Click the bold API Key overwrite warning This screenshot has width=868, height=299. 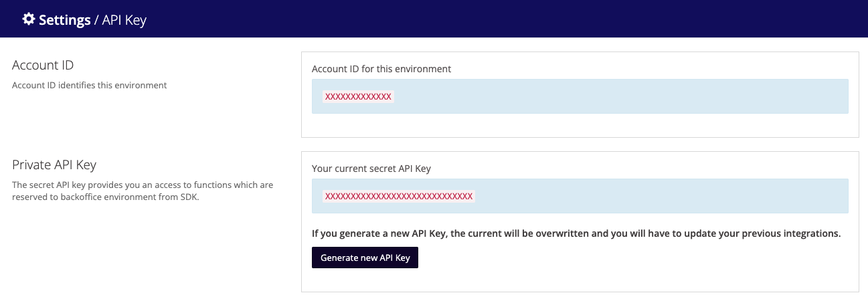(576, 233)
